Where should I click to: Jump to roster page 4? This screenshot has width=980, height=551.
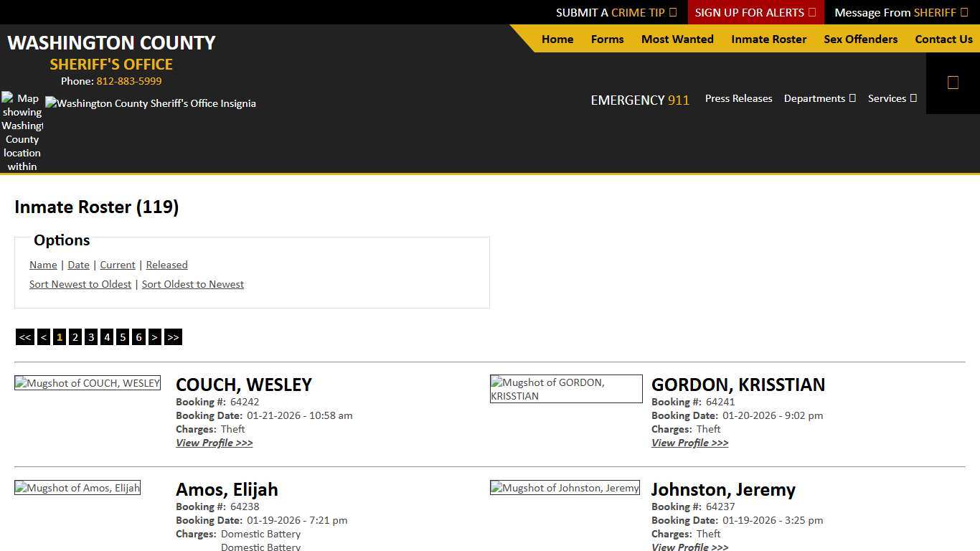(106, 336)
